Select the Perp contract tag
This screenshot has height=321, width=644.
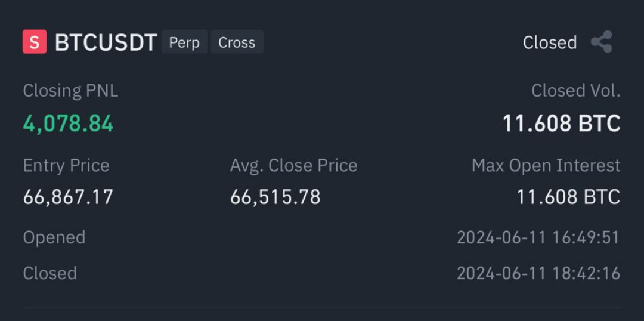[x=184, y=42]
